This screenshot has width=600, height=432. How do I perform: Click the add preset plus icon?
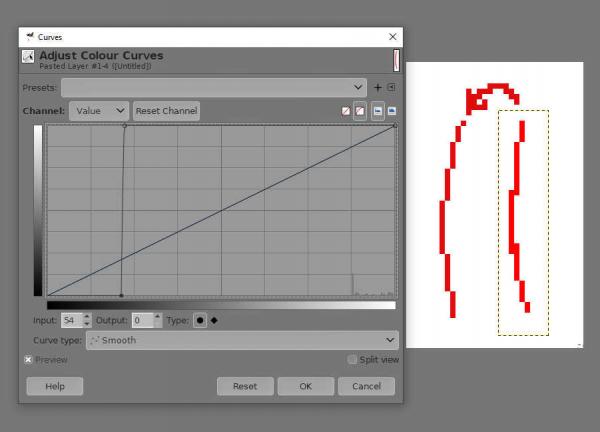377,88
